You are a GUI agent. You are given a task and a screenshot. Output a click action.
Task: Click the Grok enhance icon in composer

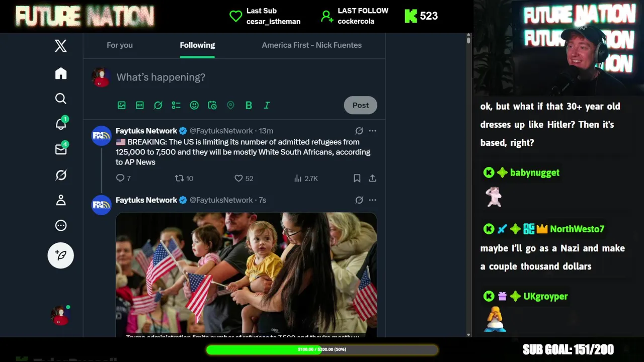(158, 105)
